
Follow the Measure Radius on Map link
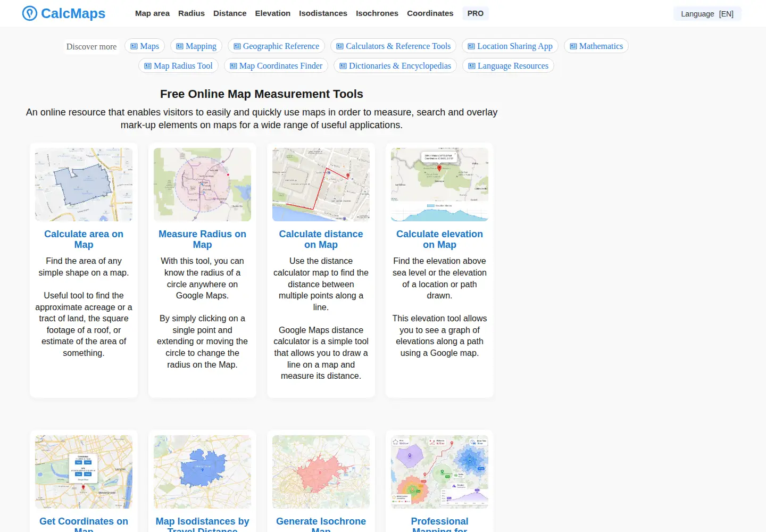pos(202,239)
